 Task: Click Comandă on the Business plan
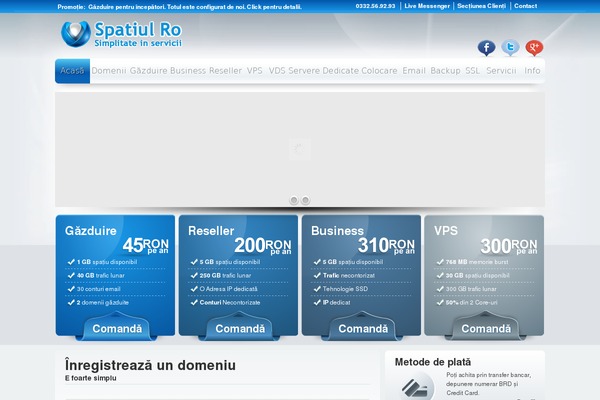pyautogui.click(x=363, y=329)
